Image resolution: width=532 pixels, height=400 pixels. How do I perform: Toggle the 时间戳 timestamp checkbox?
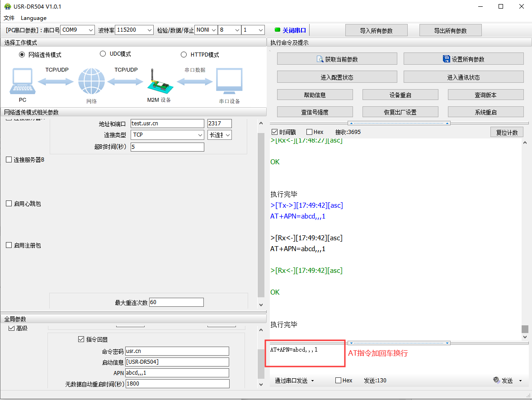pos(274,132)
